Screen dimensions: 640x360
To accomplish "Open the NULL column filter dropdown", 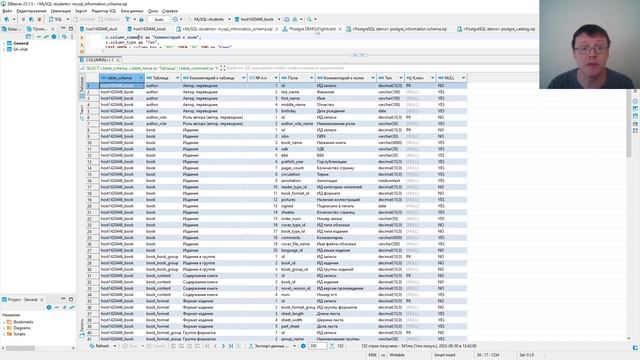I will [x=464, y=78].
